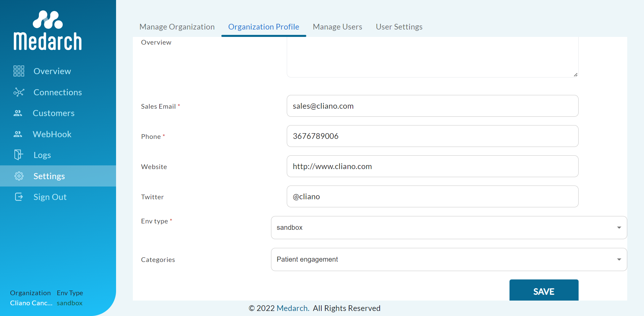Image resolution: width=644 pixels, height=316 pixels.
Task: Click the Categories dropdown arrow
Action: pyautogui.click(x=619, y=259)
